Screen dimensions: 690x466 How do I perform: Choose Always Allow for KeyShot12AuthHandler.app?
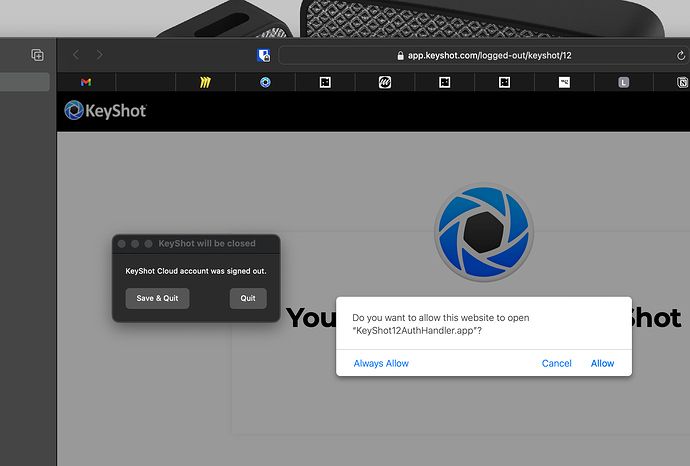point(381,363)
